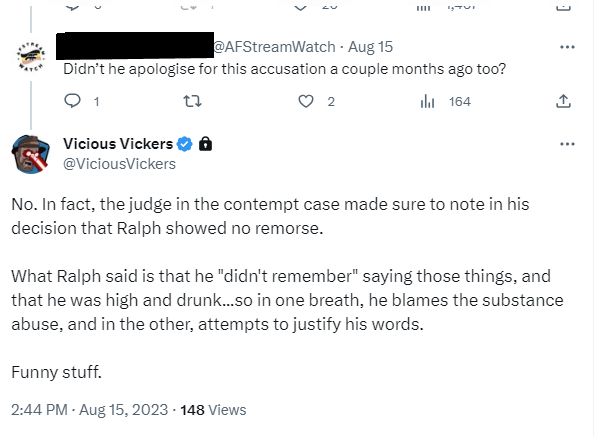Open AFStreamWatch profile avatar
This screenshot has width=602, height=436.
pyautogui.click(x=31, y=56)
